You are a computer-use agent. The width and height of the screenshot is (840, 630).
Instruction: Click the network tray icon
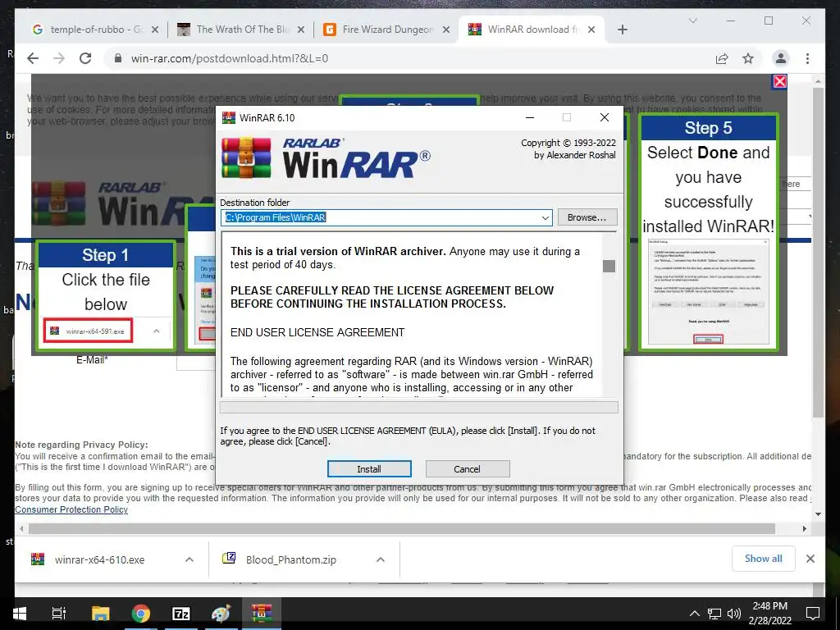tap(714, 614)
